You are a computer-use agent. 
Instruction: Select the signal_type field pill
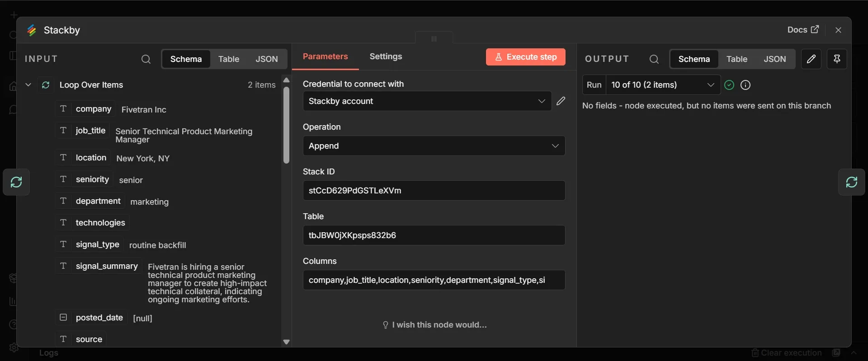click(x=90, y=244)
